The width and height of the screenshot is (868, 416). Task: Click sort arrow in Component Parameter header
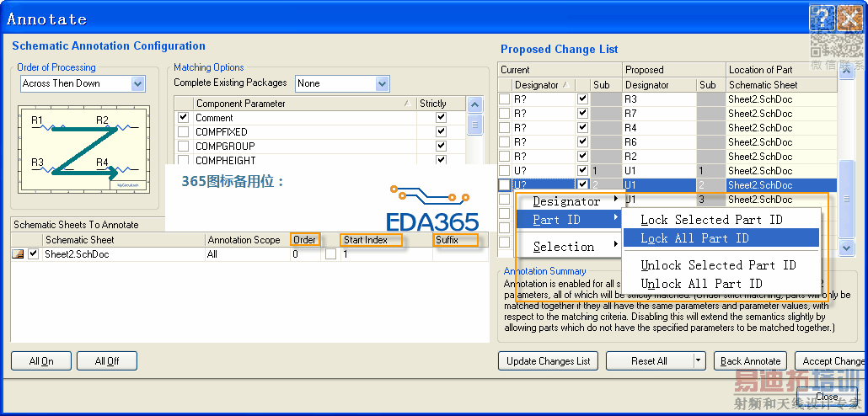click(408, 104)
